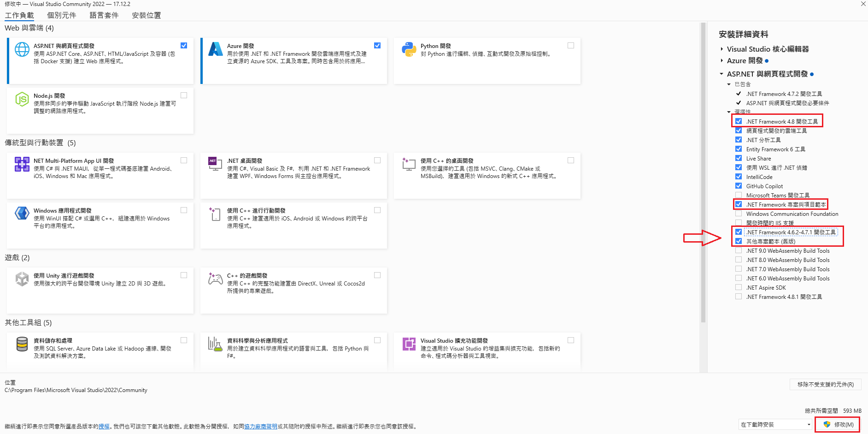The image size is (868, 434).
Task: Check .NET 9.0 WebAssembly Build Tools
Action: (x=739, y=250)
